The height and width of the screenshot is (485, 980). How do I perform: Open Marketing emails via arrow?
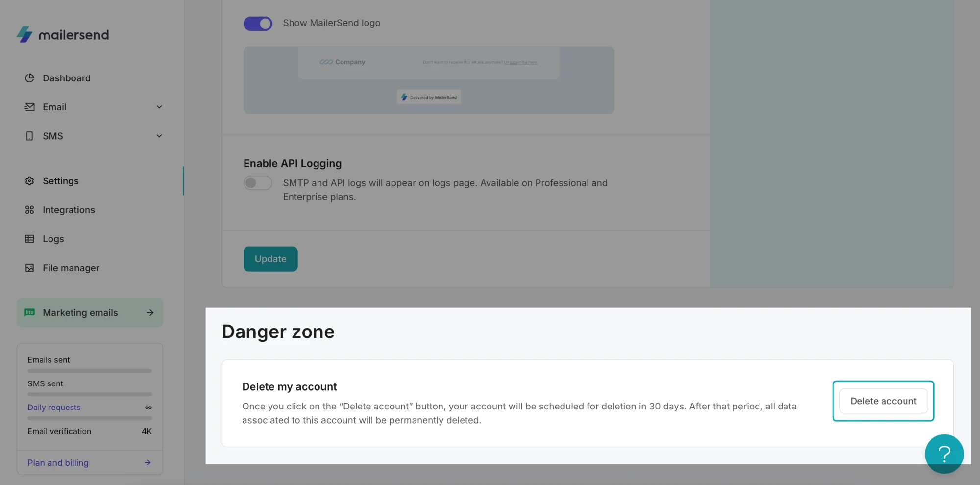(150, 313)
